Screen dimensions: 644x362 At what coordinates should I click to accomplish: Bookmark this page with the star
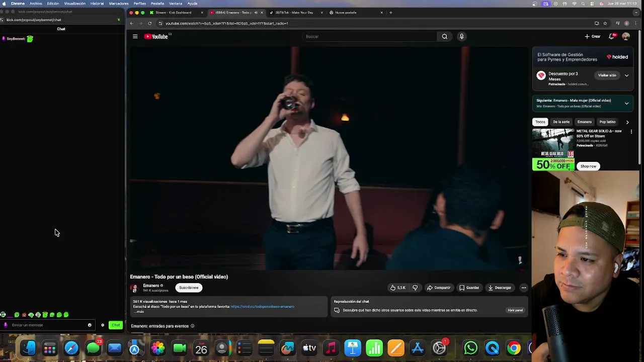pos(605,23)
